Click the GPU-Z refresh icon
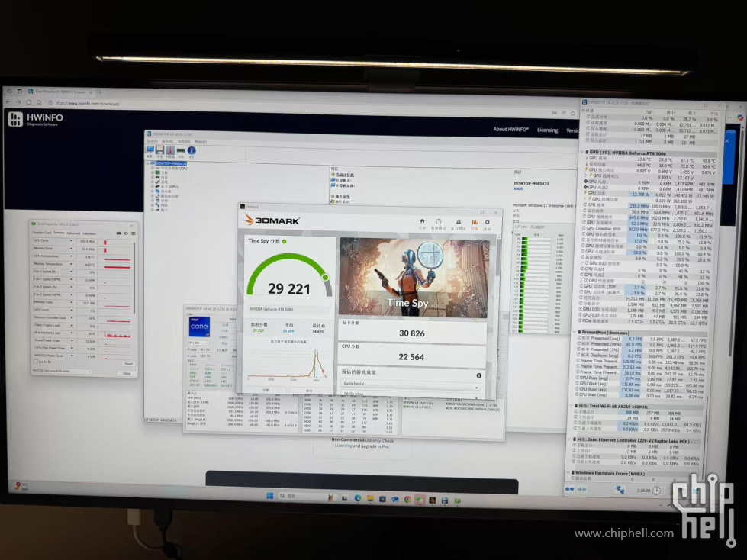747x560 pixels. click(126, 233)
